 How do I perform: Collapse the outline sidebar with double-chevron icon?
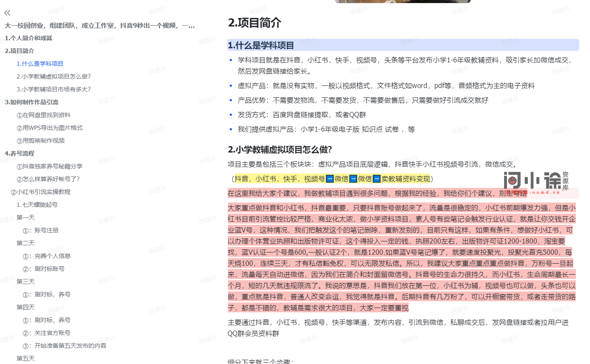[x=7, y=13]
